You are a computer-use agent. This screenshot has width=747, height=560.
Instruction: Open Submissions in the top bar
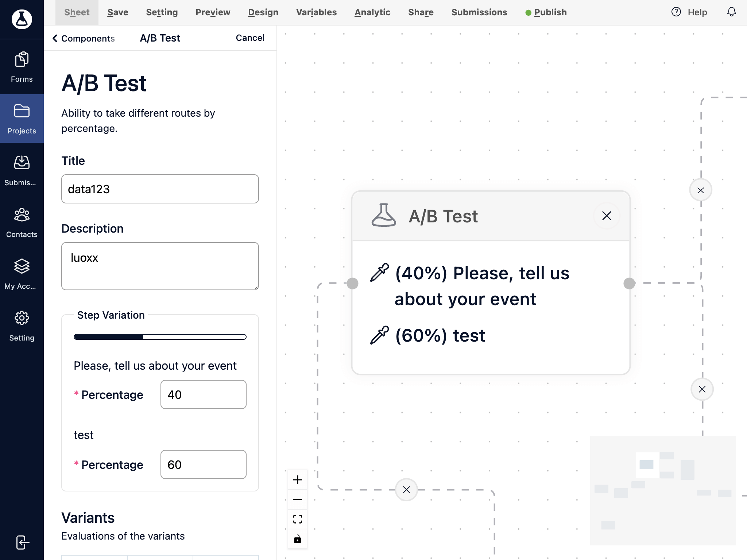[x=479, y=12]
